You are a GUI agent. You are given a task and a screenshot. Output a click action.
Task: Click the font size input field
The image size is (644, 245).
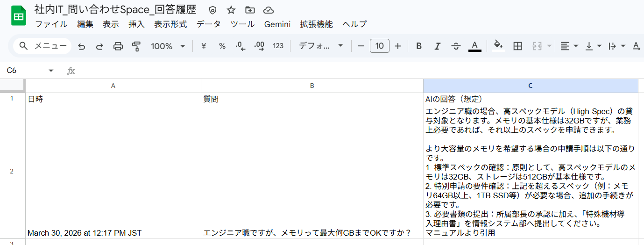coord(380,46)
